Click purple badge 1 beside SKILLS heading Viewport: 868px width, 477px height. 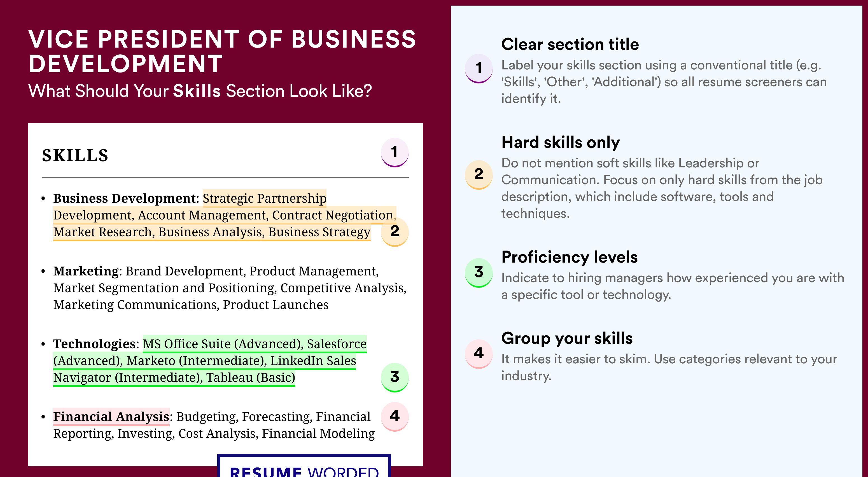tap(395, 152)
